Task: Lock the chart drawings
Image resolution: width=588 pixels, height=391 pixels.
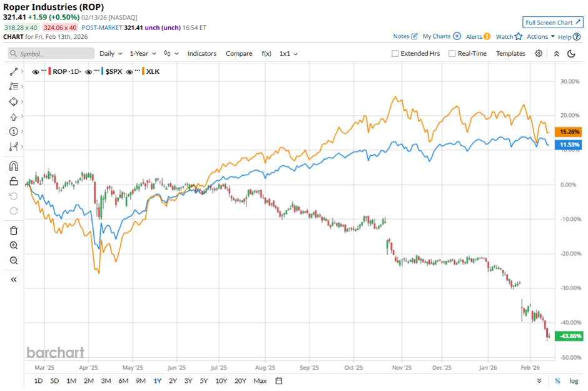Action: click(13, 181)
